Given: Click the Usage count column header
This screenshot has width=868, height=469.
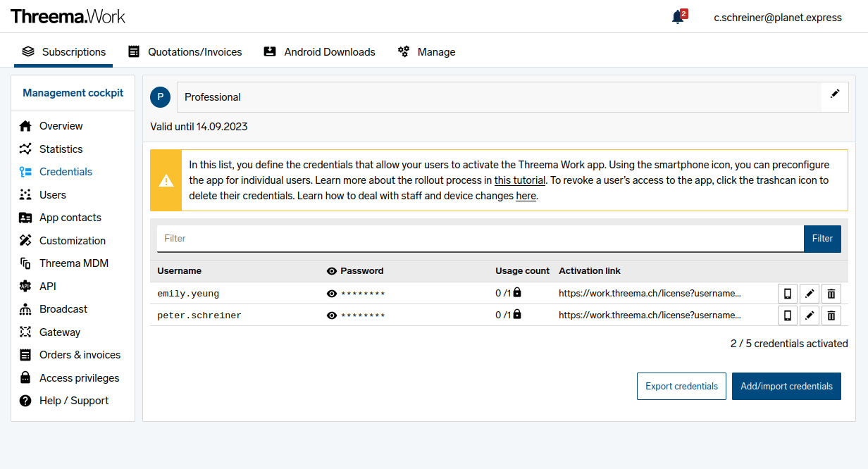Looking at the screenshot, I should (x=522, y=271).
